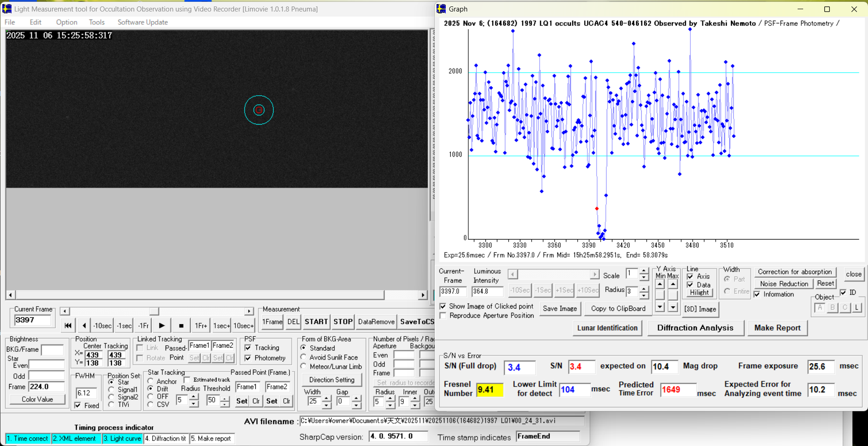This screenshot has width=868, height=446.
Task: Lower the Y Axis Min down arrow
Action: coord(660,307)
